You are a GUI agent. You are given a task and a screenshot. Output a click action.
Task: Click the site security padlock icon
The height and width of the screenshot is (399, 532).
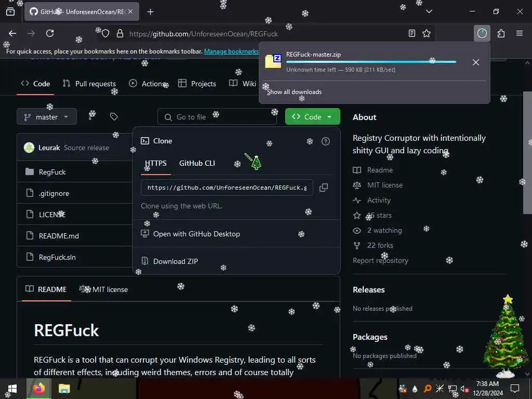pyautogui.click(x=120, y=34)
